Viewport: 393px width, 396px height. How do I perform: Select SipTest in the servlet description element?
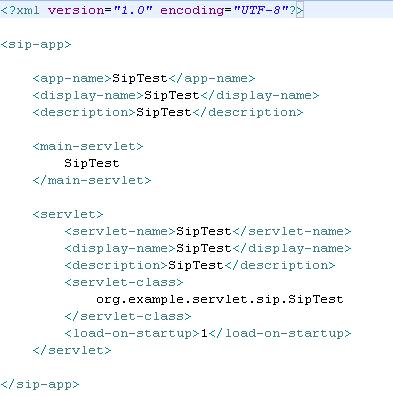point(196,265)
